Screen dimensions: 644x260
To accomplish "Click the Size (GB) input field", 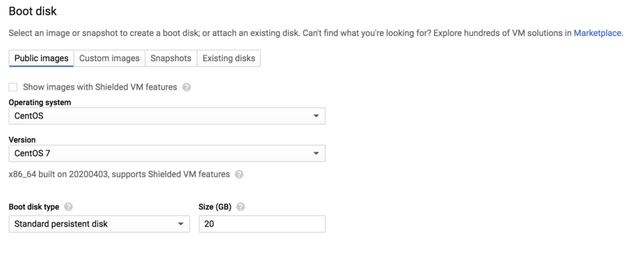I will click(262, 224).
